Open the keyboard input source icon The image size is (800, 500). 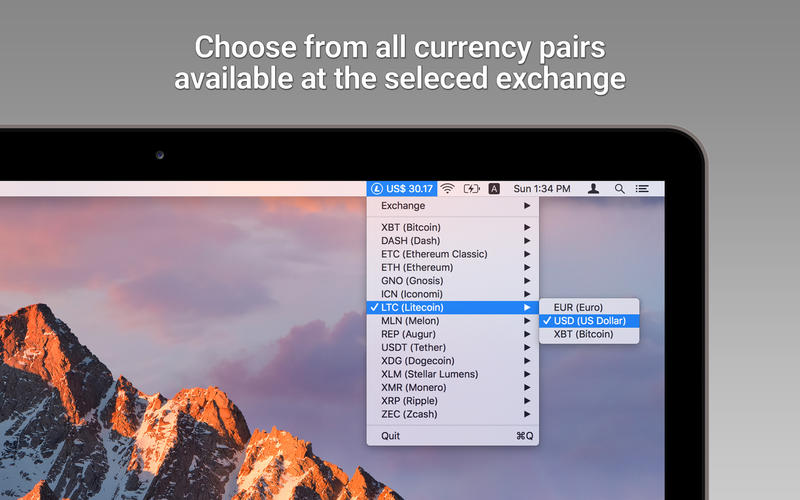click(494, 188)
